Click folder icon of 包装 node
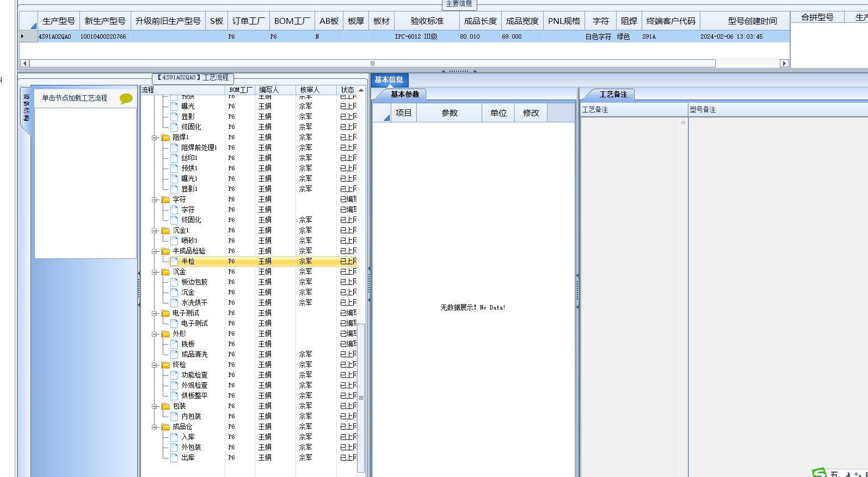The height and width of the screenshot is (477, 868). pyautogui.click(x=166, y=406)
